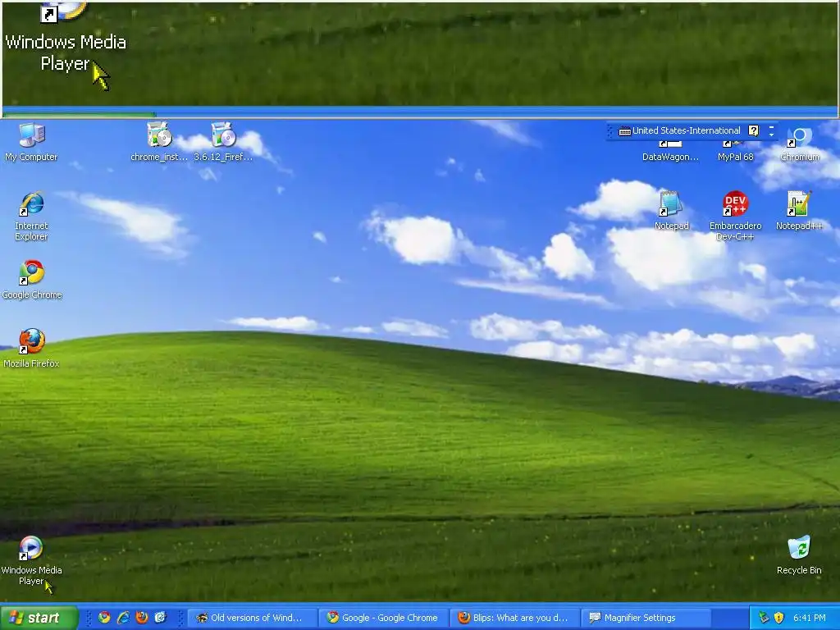Screen dimensions: 840x630
Task: Switch to the Magnifier Settings taskbar window
Action: coord(646,618)
